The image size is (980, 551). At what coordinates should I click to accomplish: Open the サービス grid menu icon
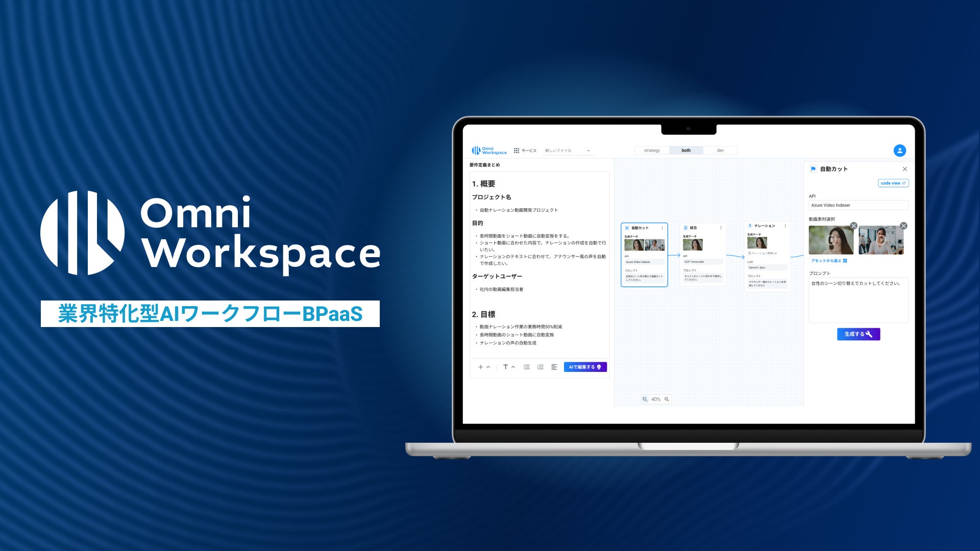pyautogui.click(x=517, y=151)
